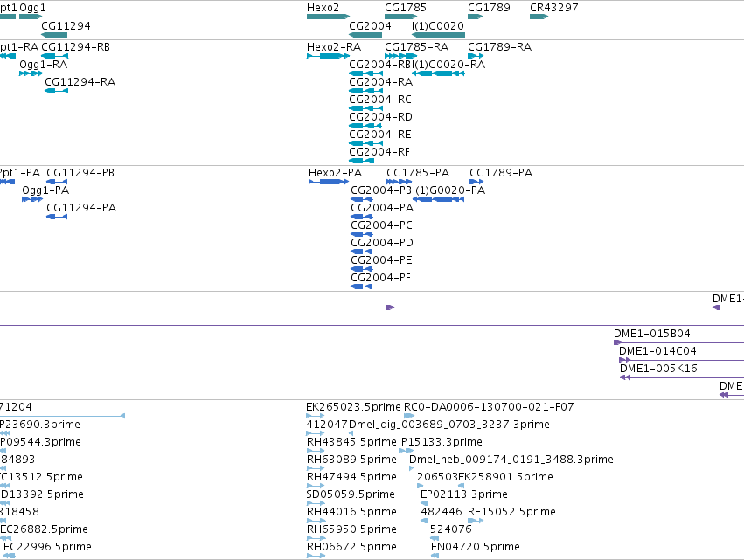Click the DME1-015B04 purple clone glyph
The height and width of the screenshot is (560, 744).
618,342
